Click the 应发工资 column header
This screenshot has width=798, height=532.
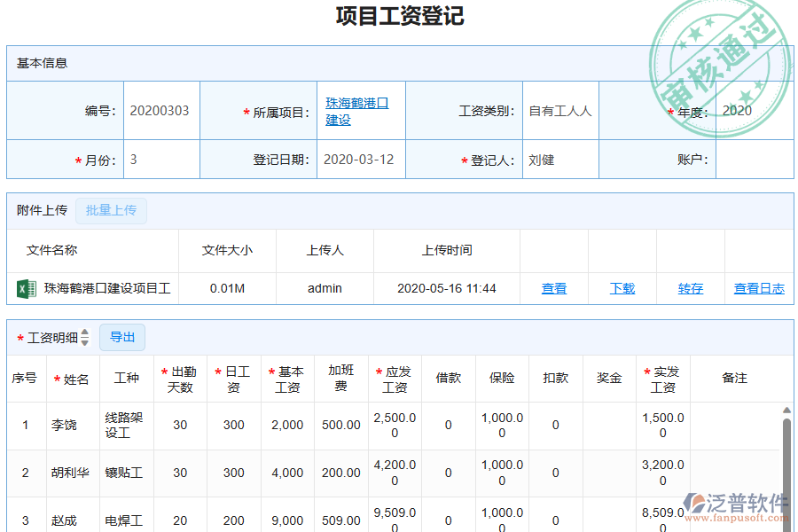[395, 377]
